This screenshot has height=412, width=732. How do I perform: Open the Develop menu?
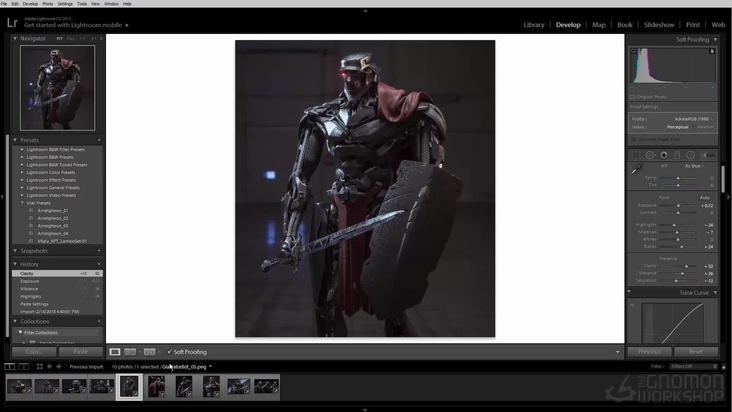point(30,4)
